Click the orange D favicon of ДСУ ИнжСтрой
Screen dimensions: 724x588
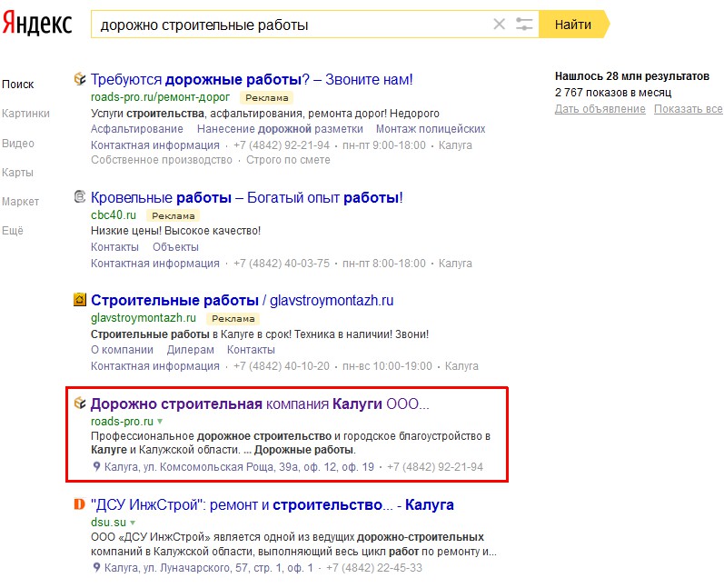[x=79, y=504]
